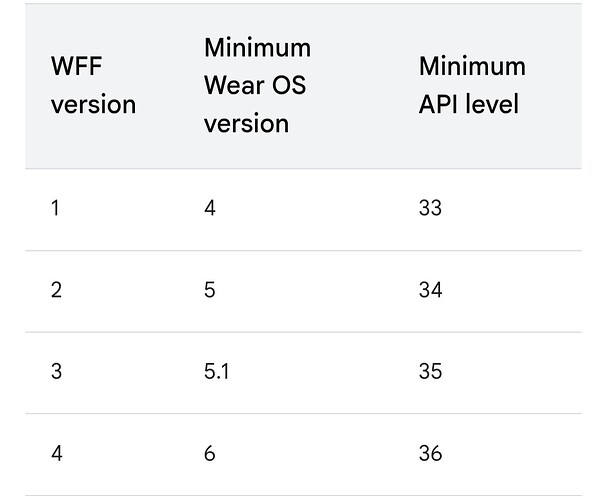Select WFF version 2 cell
This screenshot has width=606, height=500.
coord(56,291)
